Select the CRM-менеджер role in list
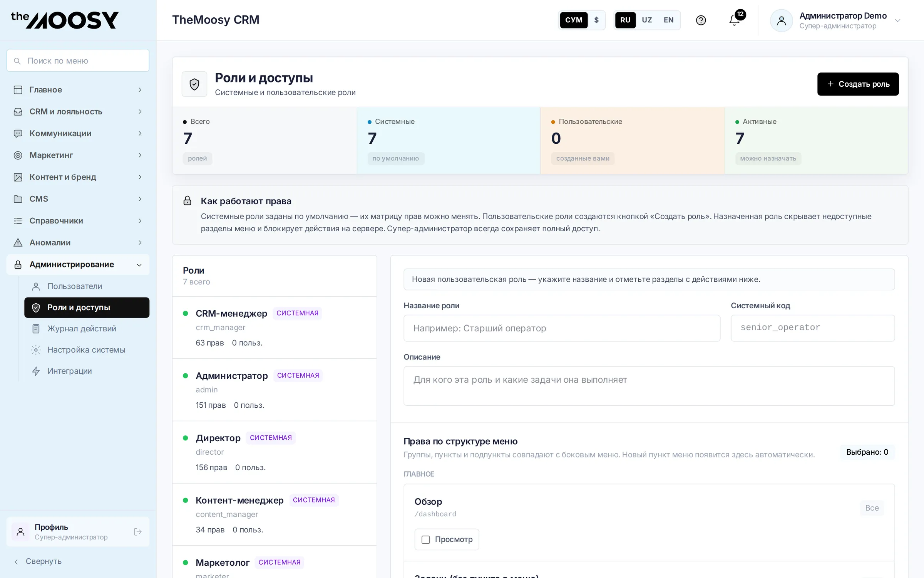Viewport: 924px width, 578px height. pyautogui.click(x=275, y=328)
